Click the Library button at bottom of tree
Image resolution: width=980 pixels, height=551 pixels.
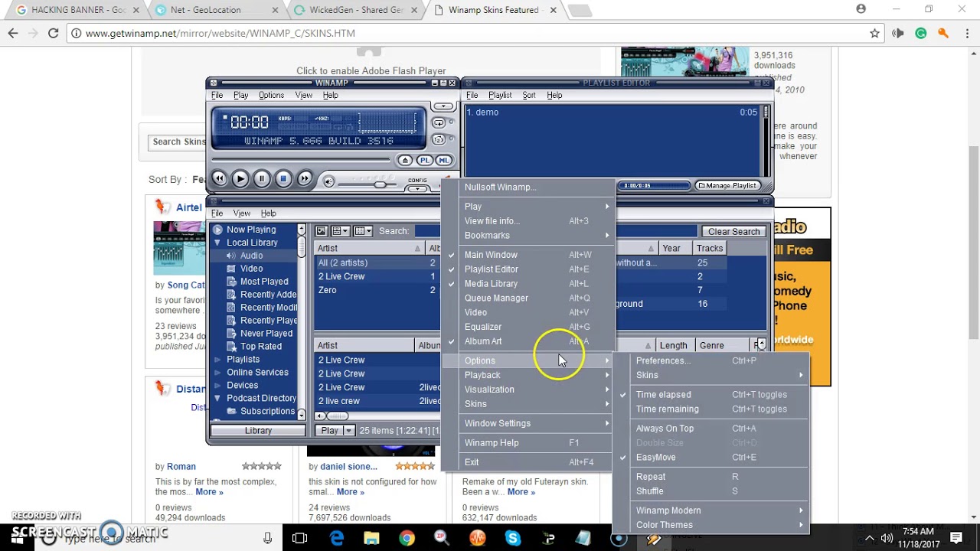[258, 431]
